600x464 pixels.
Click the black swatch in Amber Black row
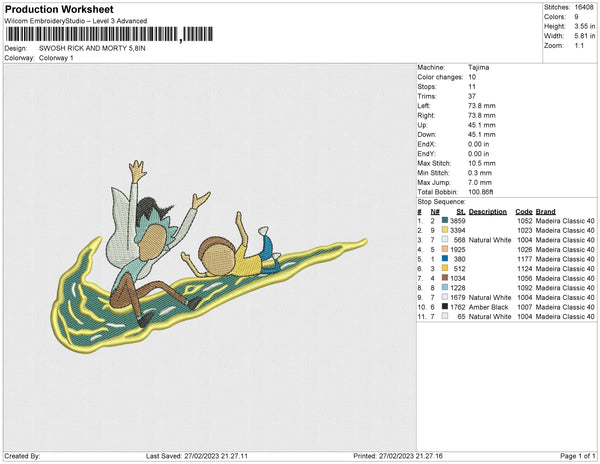pos(445,307)
